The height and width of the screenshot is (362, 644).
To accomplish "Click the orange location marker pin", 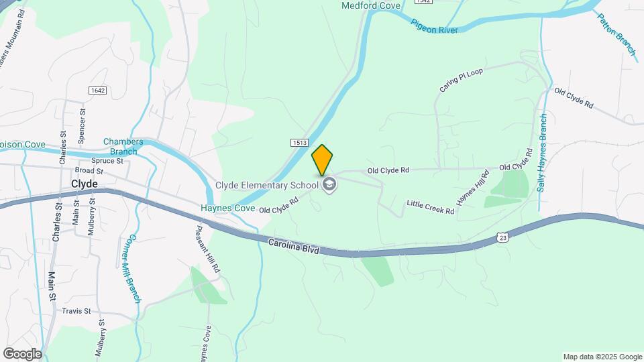I will [322, 160].
